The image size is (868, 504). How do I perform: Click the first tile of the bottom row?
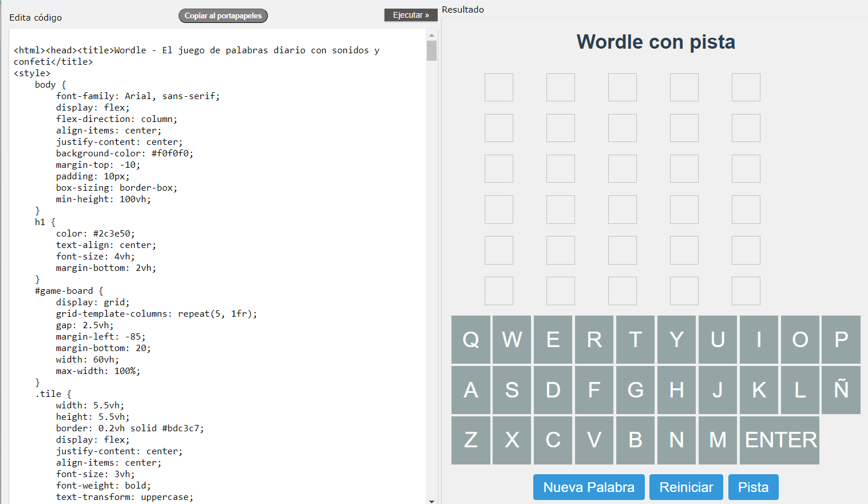pyautogui.click(x=499, y=291)
